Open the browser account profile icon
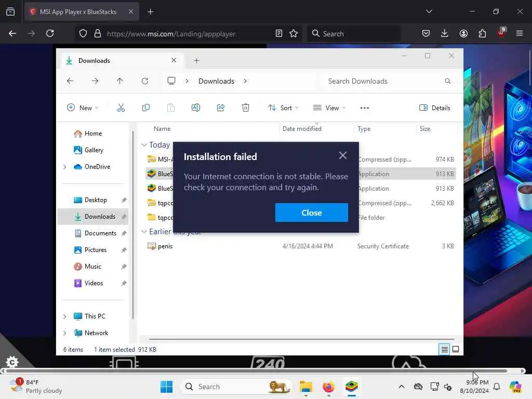The width and height of the screenshot is (532, 399). click(463, 33)
